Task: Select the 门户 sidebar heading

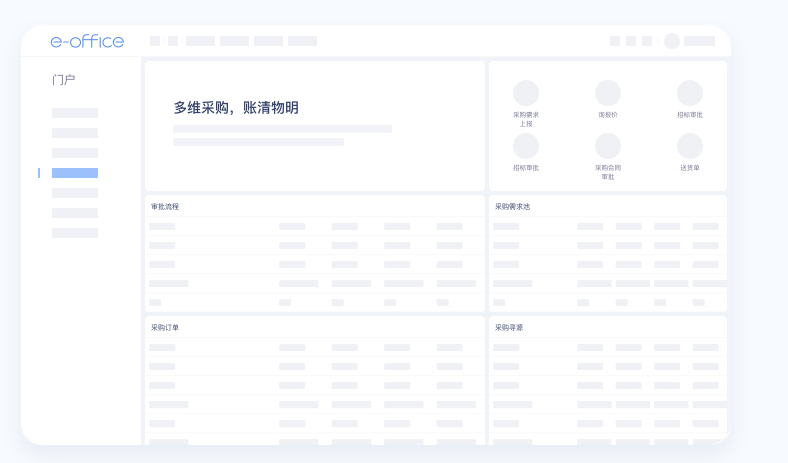Action: [64, 80]
